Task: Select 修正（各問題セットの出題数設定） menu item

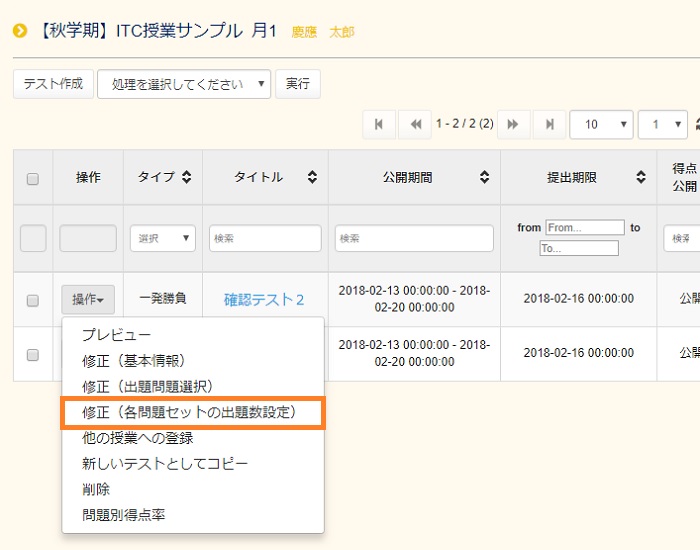Action: (192, 411)
